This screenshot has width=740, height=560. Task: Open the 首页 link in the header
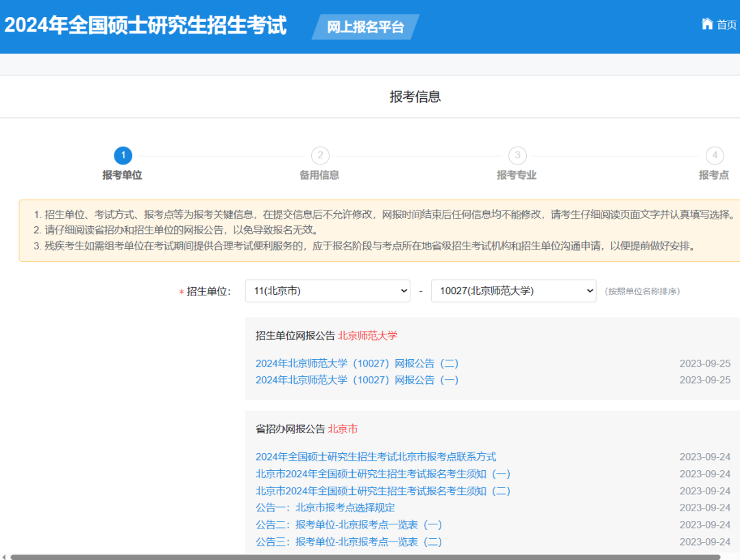pos(726,25)
